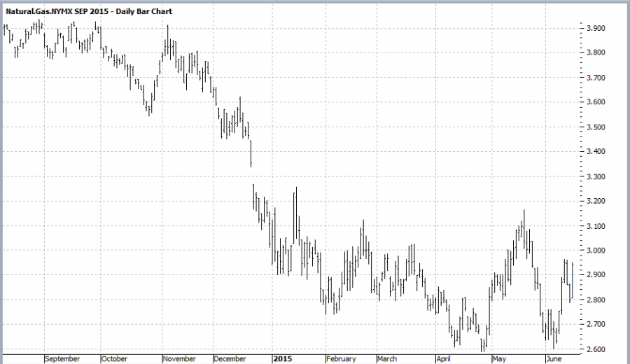The image size is (630, 364).
Task: Click the June label on time axis
Action: tap(554, 359)
